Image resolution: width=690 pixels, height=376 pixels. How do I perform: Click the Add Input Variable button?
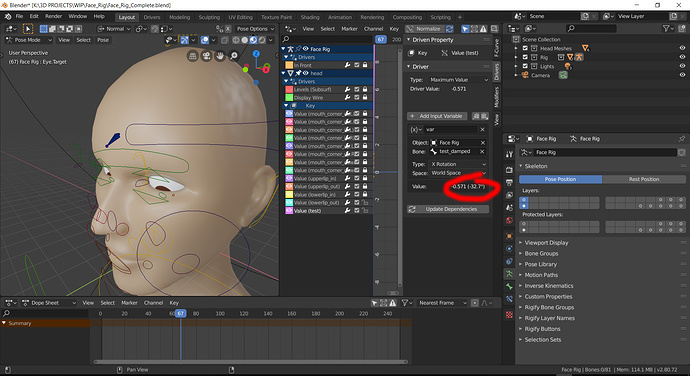tap(436, 116)
